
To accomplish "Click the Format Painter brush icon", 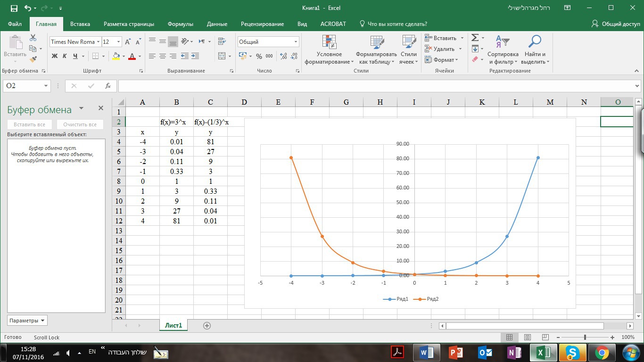I will tap(33, 59).
